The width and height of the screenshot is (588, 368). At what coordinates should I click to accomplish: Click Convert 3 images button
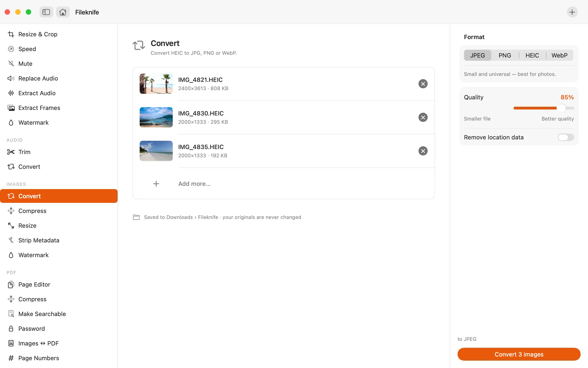point(519,354)
